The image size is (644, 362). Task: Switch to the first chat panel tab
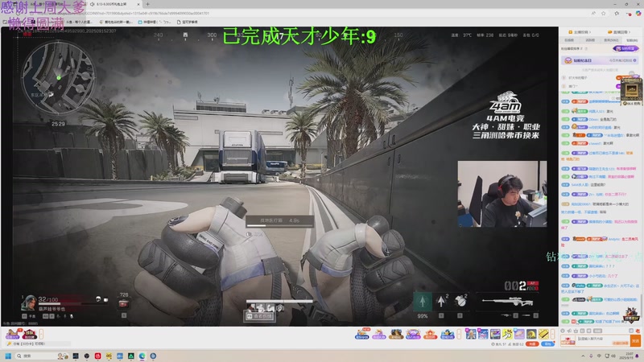pos(569,40)
